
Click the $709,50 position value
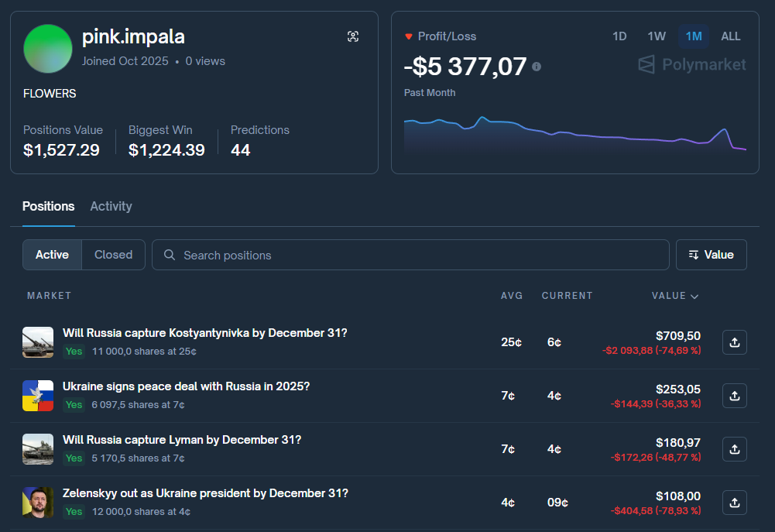678,336
